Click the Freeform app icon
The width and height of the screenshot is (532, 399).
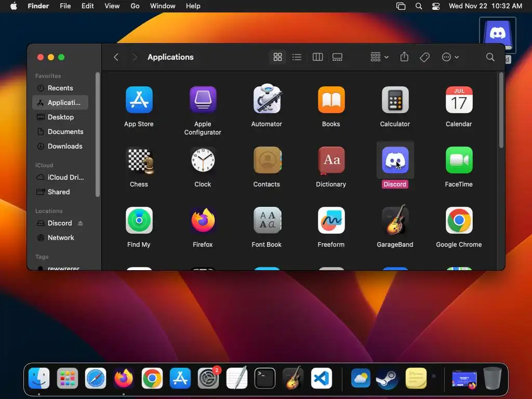coord(331,220)
